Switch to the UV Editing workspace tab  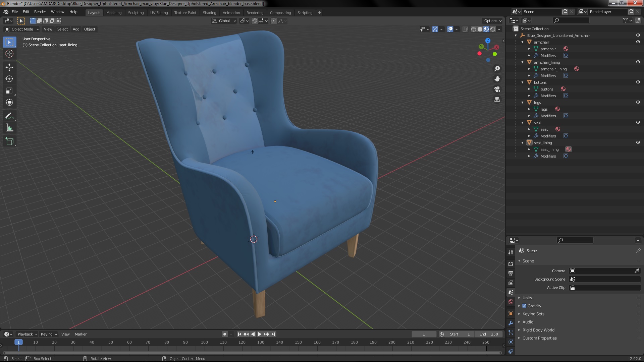tap(159, 13)
